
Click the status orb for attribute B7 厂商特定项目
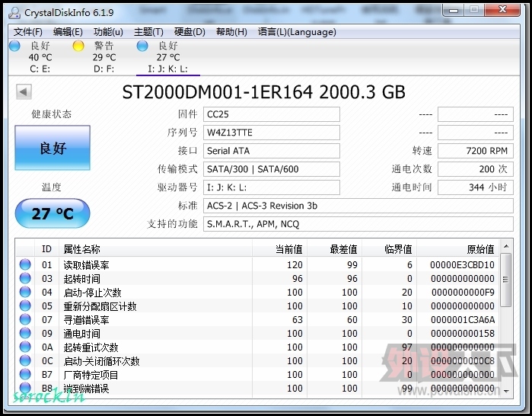point(25,375)
